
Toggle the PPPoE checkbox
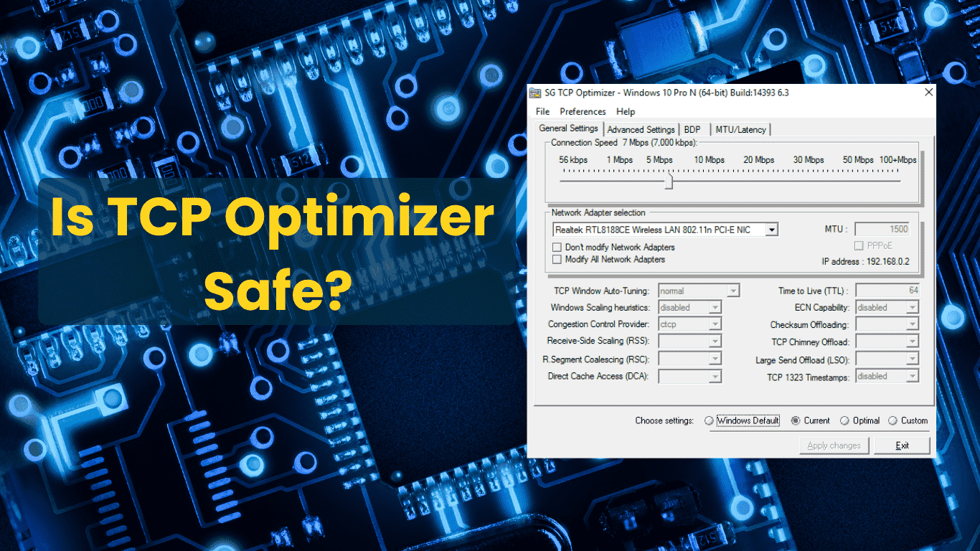(859, 245)
